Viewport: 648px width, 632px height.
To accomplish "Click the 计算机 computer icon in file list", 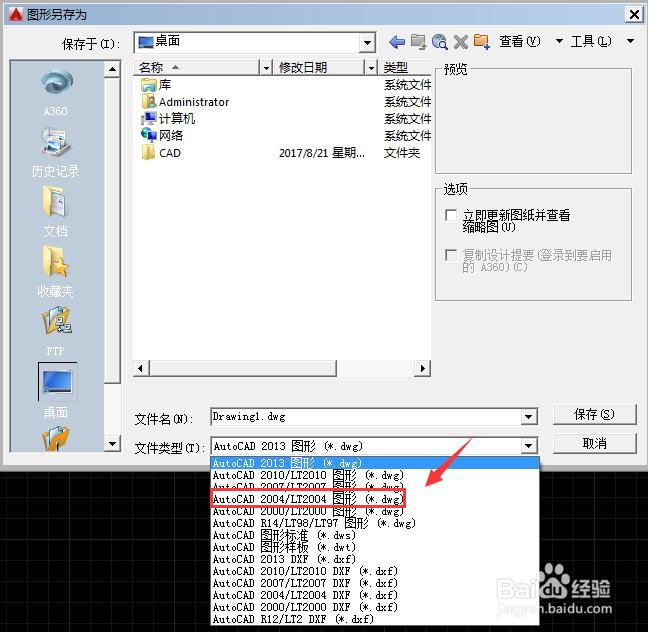I will (148, 119).
